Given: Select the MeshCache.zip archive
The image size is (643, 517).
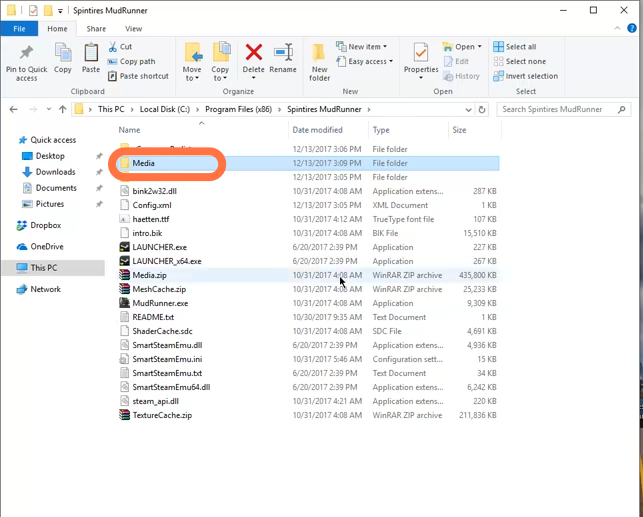Looking at the screenshot, I should (x=308, y=289).
